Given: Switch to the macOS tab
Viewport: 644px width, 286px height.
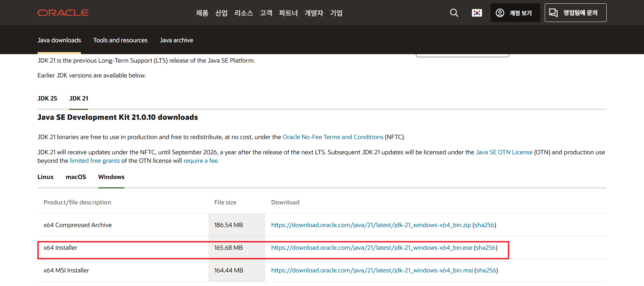Looking at the screenshot, I should tap(76, 177).
